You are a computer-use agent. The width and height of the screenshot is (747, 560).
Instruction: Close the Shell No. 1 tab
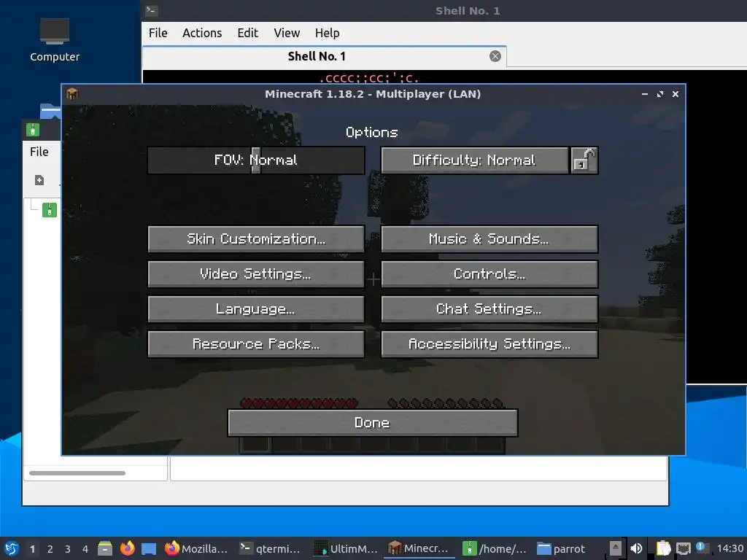click(x=495, y=56)
